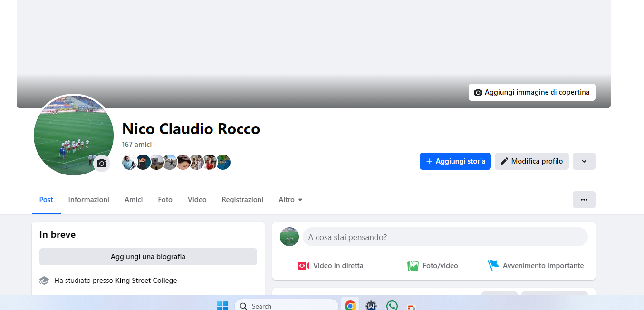
Task: Select the Post tab
Action: (46, 200)
